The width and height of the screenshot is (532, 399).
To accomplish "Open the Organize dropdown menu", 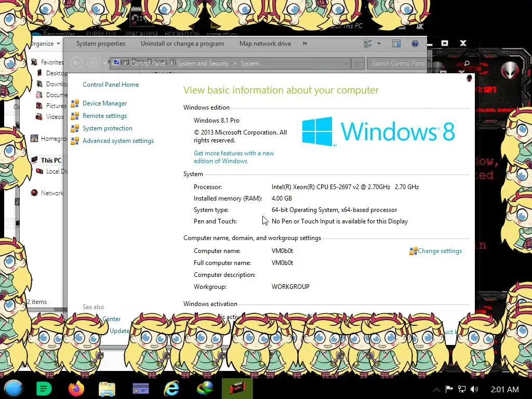I will coord(45,44).
